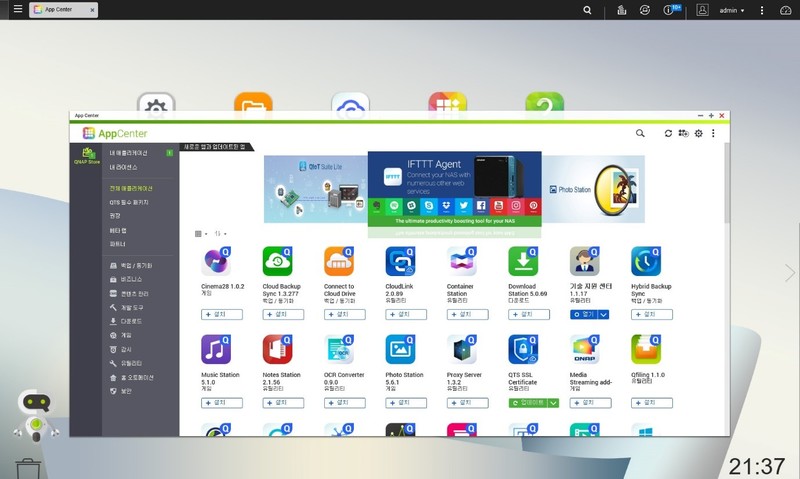Open the dashboard gauge icon
Image resolution: width=800 pixels, height=479 pixels.
[786, 10]
